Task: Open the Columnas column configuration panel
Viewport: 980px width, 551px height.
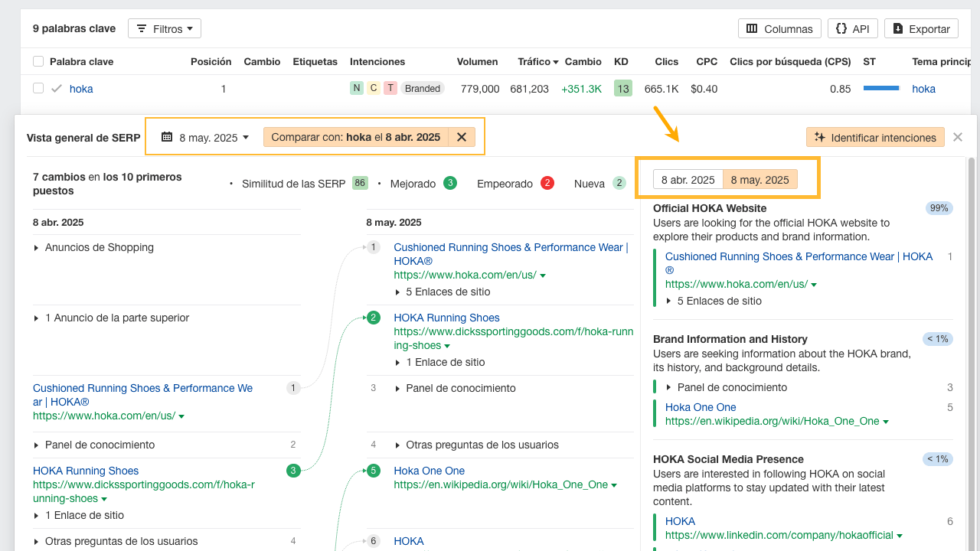Action: pyautogui.click(x=779, y=28)
